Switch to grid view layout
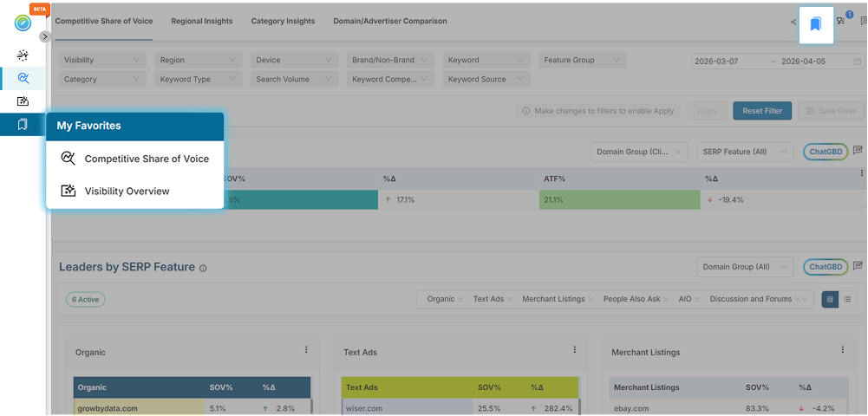The image size is (868, 416). click(830, 299)
